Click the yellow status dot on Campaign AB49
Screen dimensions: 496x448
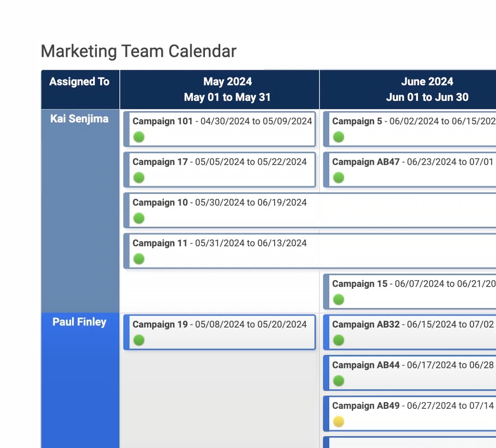point(338,421)
